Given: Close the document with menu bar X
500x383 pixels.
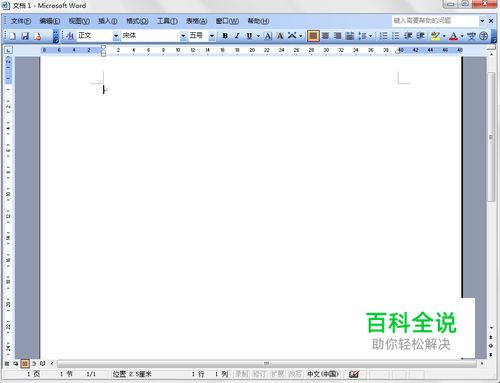Looking at the screenshot, I should point(491,21).
